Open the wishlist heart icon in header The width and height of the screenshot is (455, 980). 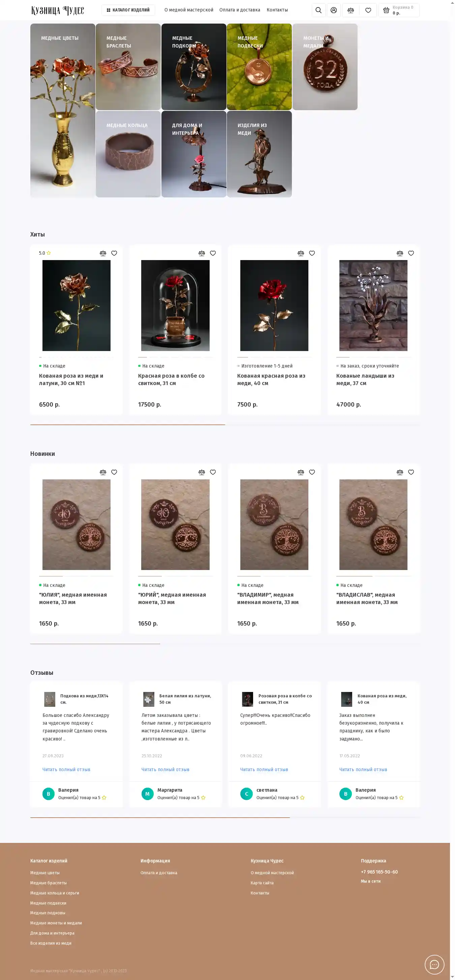pos(368,10)
